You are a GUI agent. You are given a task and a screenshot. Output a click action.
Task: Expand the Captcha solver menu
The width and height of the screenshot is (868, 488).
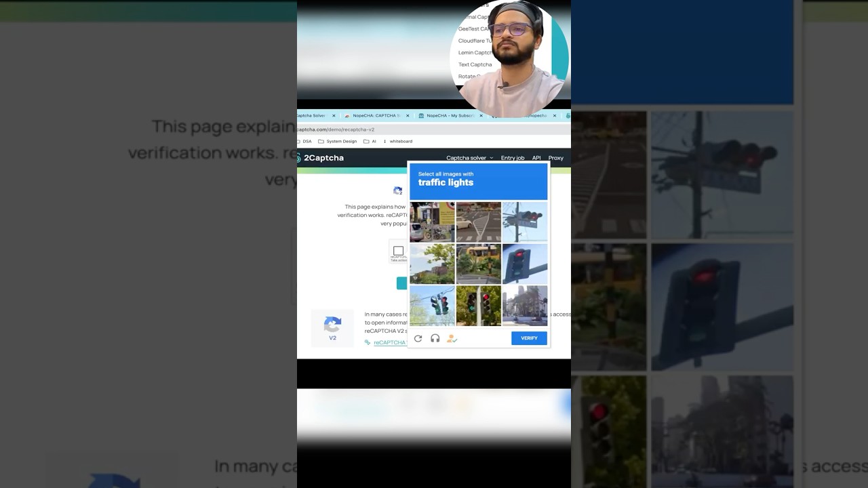click(x=470, y=158)
